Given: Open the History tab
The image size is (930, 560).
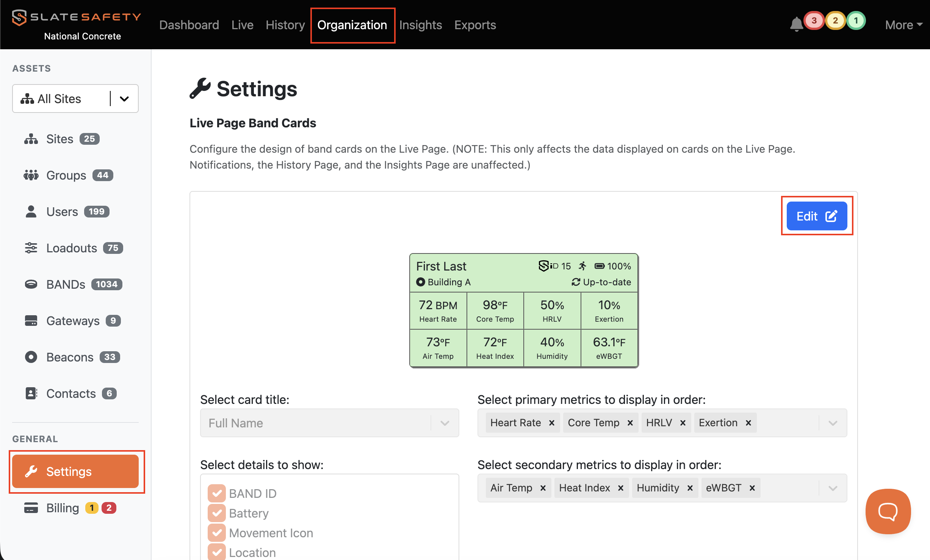Looking at the screenshot, I should 285,25.
